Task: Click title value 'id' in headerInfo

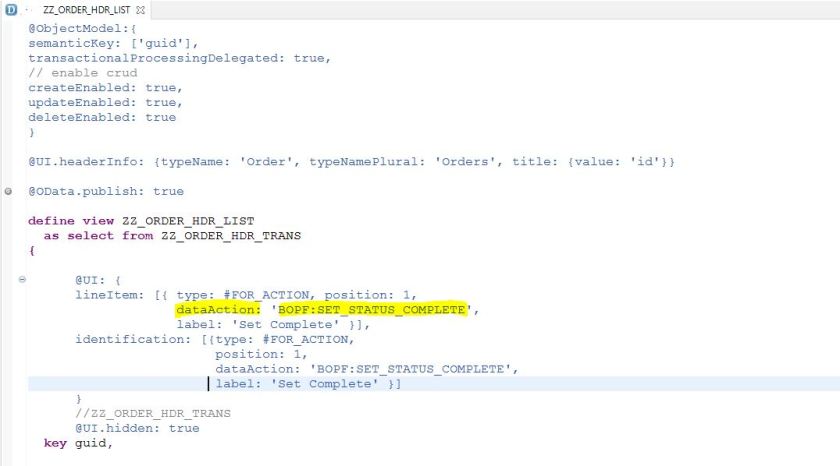Action: [x=644, y=162]
